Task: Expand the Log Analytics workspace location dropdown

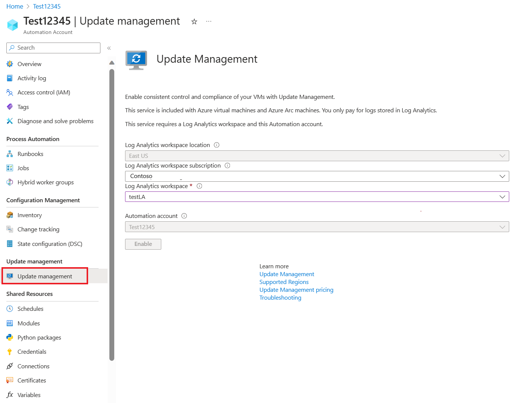Action: pyautogui.click(x=503, y=156)
